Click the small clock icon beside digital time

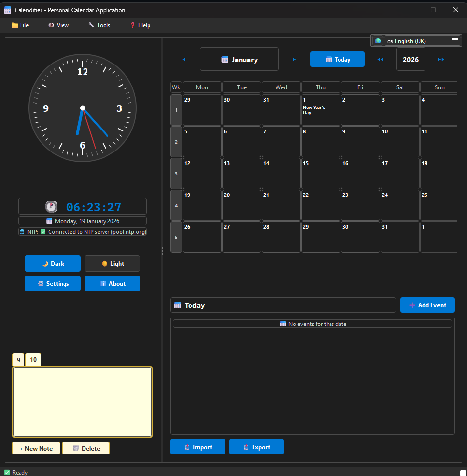tap(51, 206)
